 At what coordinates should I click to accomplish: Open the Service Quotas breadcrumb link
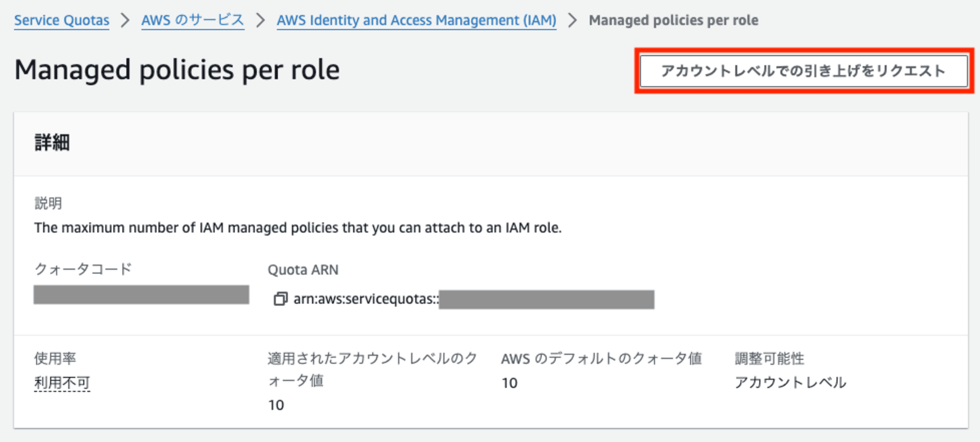(62, 20)
